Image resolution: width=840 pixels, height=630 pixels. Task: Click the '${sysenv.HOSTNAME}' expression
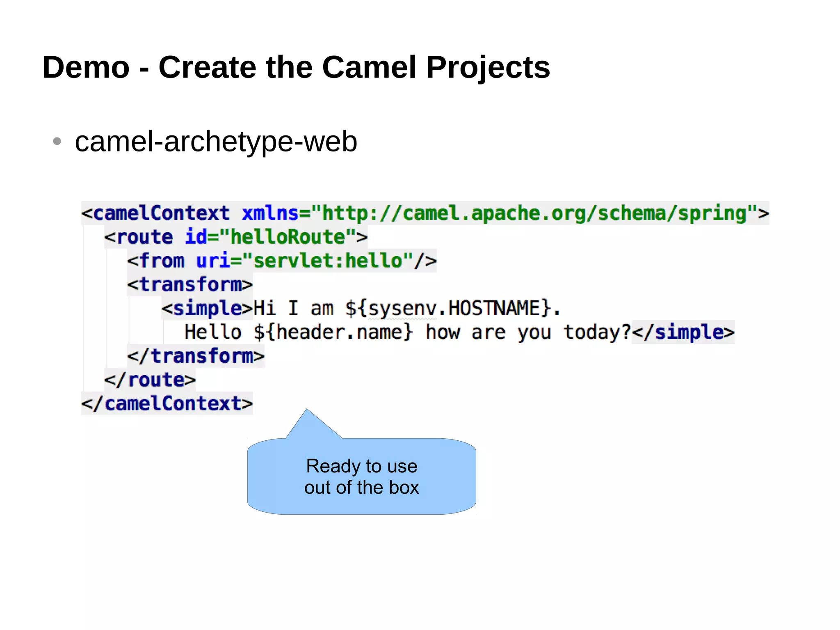(447, 309)
